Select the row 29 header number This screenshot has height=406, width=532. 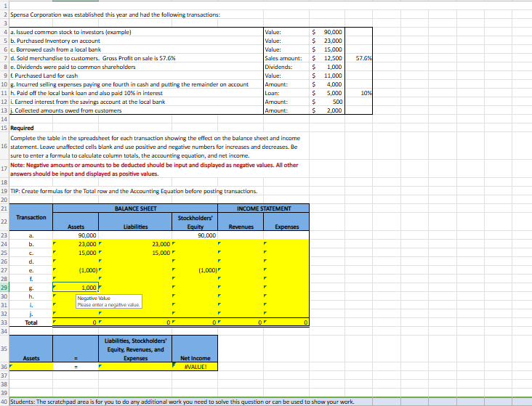click(x=4, y=288)
